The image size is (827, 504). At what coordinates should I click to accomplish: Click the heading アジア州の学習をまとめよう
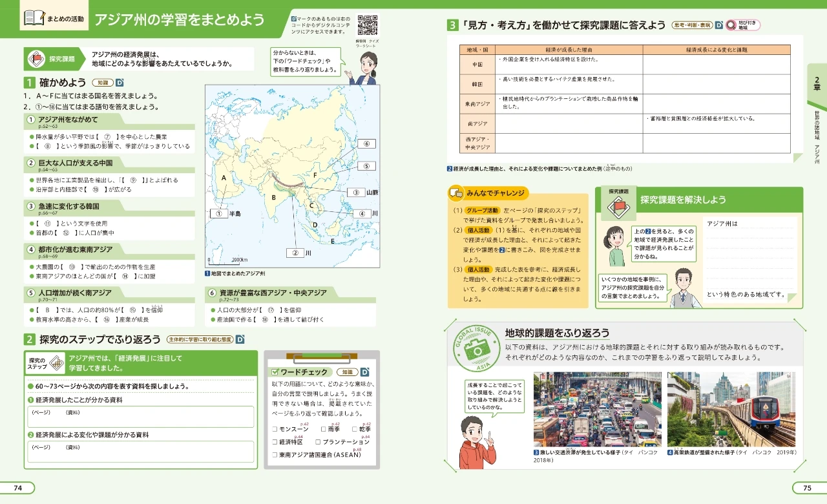pos(180,19)
